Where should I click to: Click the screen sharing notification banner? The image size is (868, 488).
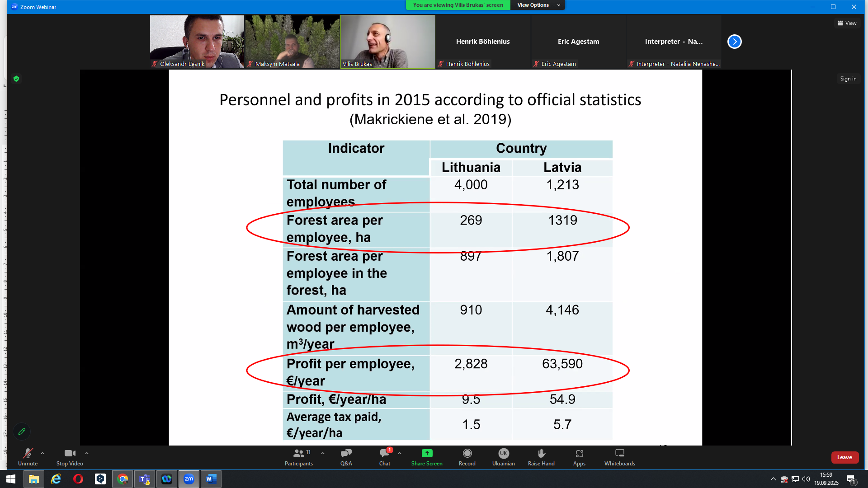pyautogui.click(x=458, y=5)
